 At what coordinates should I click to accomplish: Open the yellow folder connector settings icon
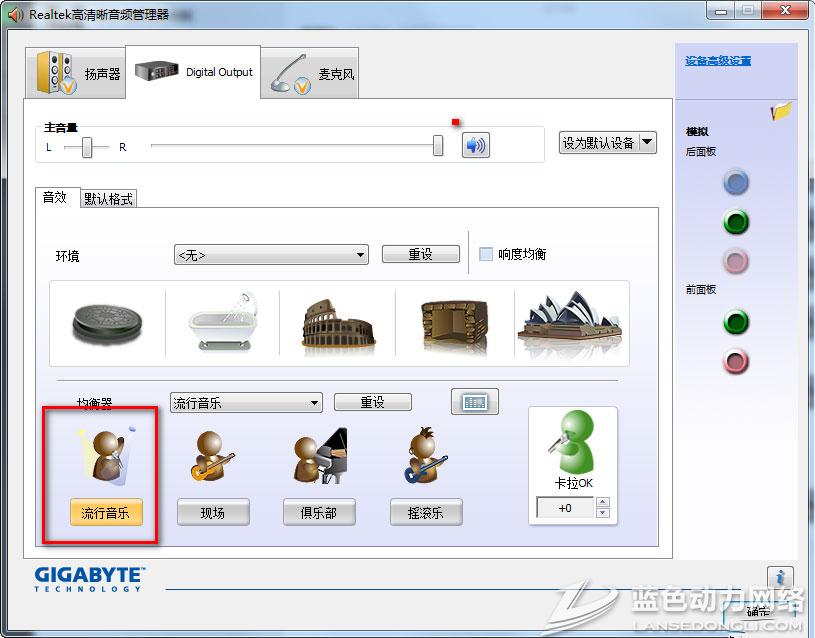(781, 111)
